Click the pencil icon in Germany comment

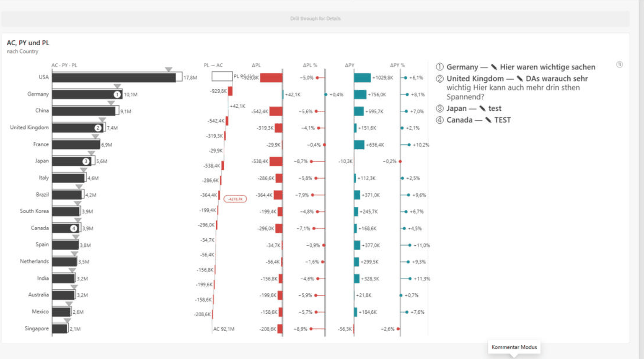click(x=494, y=67)
